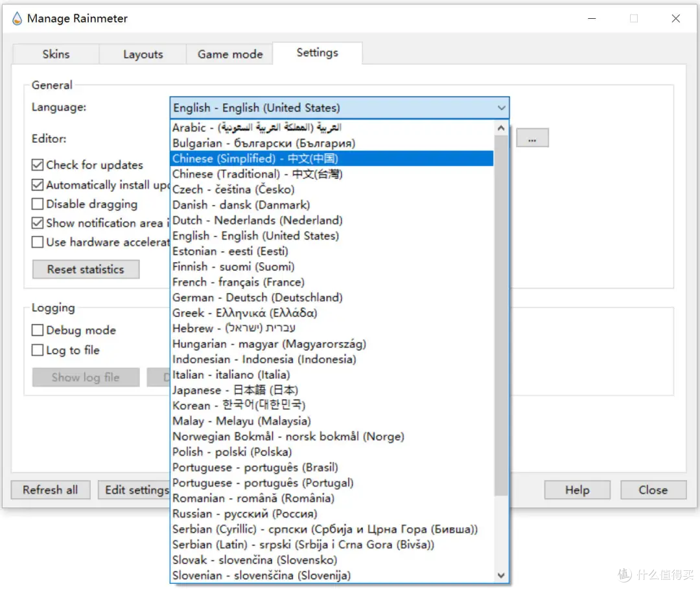Pick Korean from the language list

(332, 405)
